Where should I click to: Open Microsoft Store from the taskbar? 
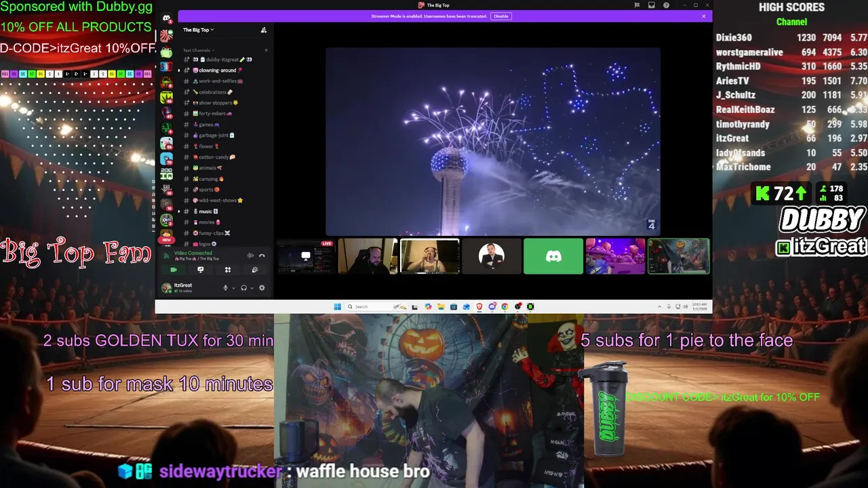pyautogui.click(x=454, y=307)
